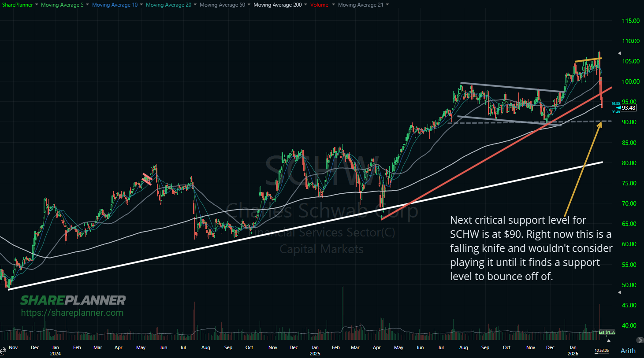Screen dimensions: 644x358
Task: Open the shareplanner.com website link
Action: pyautogui.click(x=71, y=313)
